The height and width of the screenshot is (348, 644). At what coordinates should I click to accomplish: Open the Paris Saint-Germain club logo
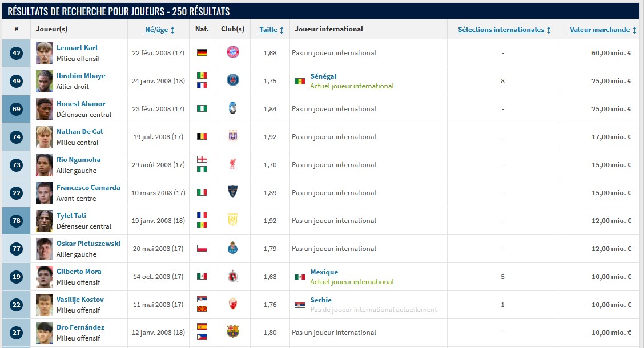tap(232, 80)
